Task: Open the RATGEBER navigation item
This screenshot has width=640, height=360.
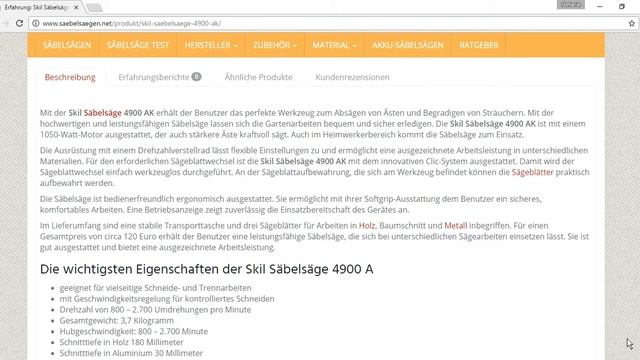Action: point(479,45)
